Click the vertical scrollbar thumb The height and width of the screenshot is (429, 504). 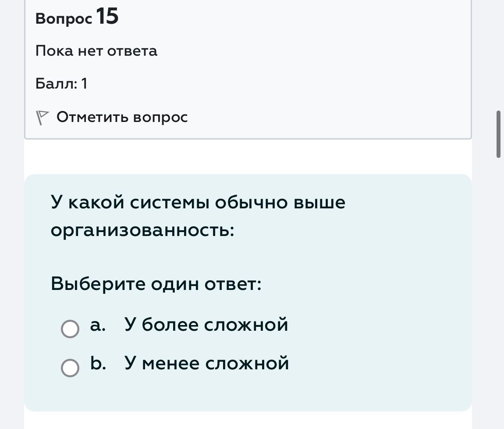(x=499, y=134)
